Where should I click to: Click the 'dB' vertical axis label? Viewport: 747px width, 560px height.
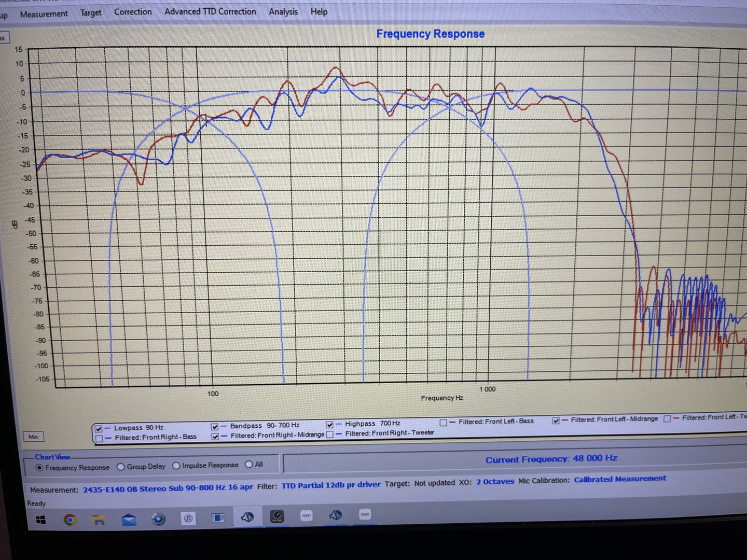click(x=15, y=224)
